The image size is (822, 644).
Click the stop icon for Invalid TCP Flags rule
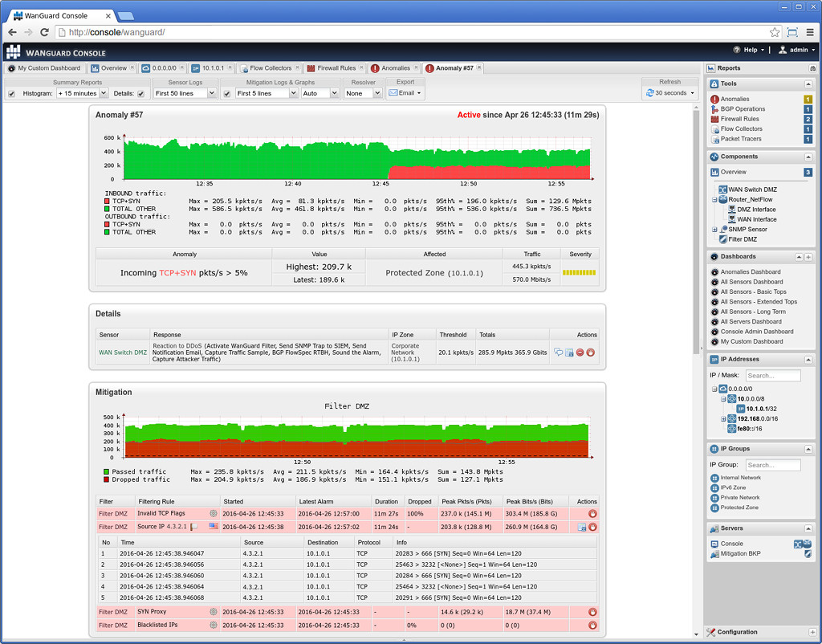592,514
